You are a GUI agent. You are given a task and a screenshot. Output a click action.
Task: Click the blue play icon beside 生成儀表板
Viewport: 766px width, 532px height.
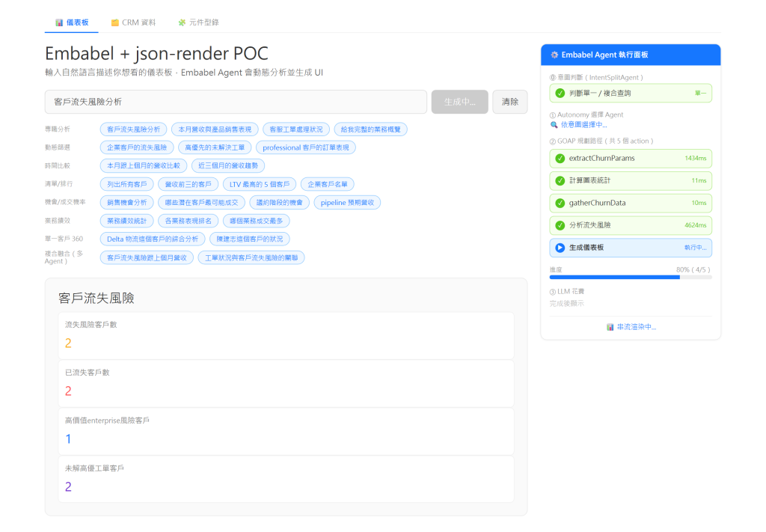(x=560, y=248)
